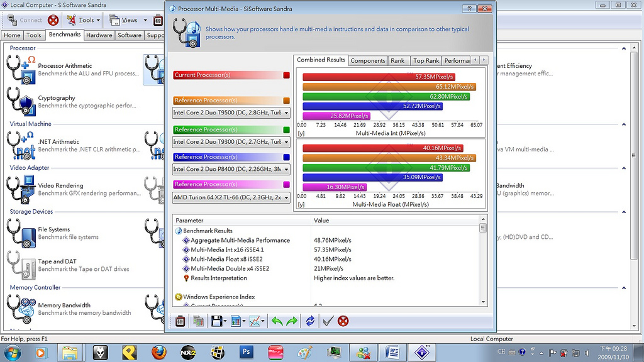
Task: Open the options icon in dialog bottom toolbar
Action: tap(180, 321)
